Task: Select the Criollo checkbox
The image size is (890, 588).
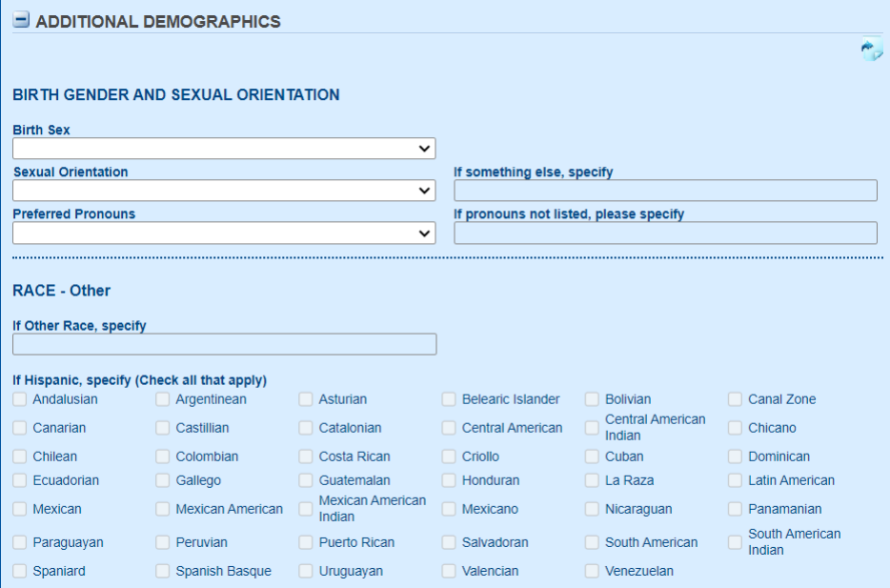Action: pyautogui.click(x=449, y=456)
